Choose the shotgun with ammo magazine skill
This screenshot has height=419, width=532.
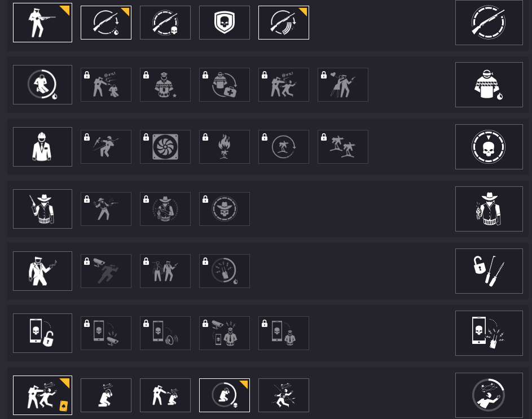tap(284, 23)
